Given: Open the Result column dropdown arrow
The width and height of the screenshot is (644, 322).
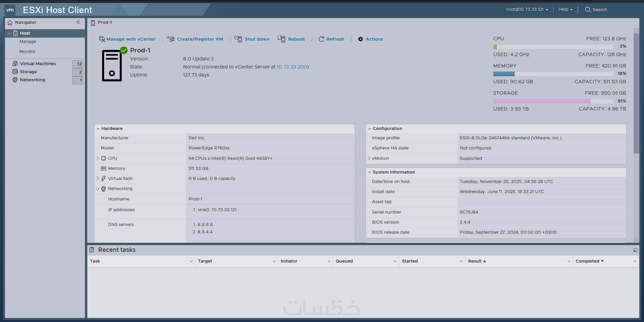Looking at the screenshot, I should point(569,261).
